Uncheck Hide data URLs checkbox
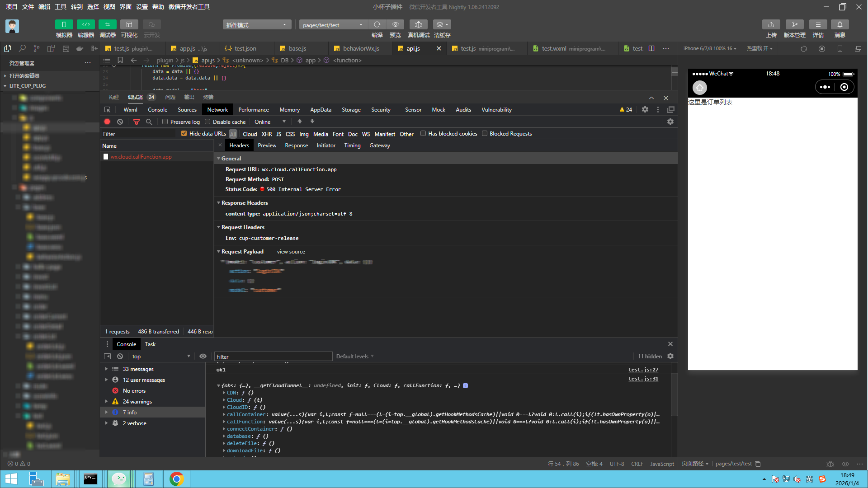868x488 pixels. pyautogui.click(x=184, y=134)
